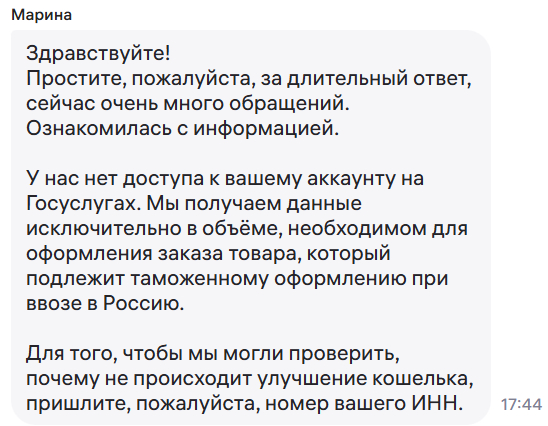Click the word Госуслугах in message
This screenshot has height=426, width=548.
(x=83, y=204)
